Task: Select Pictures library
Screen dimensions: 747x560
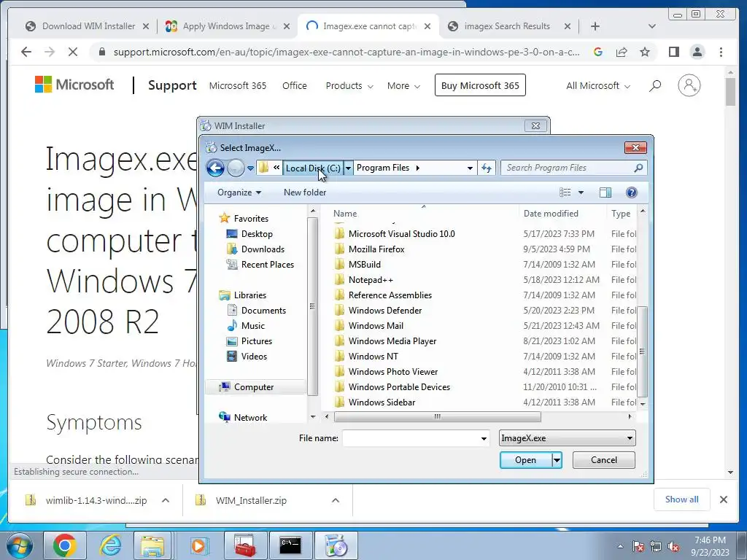Action: point(256,341)
